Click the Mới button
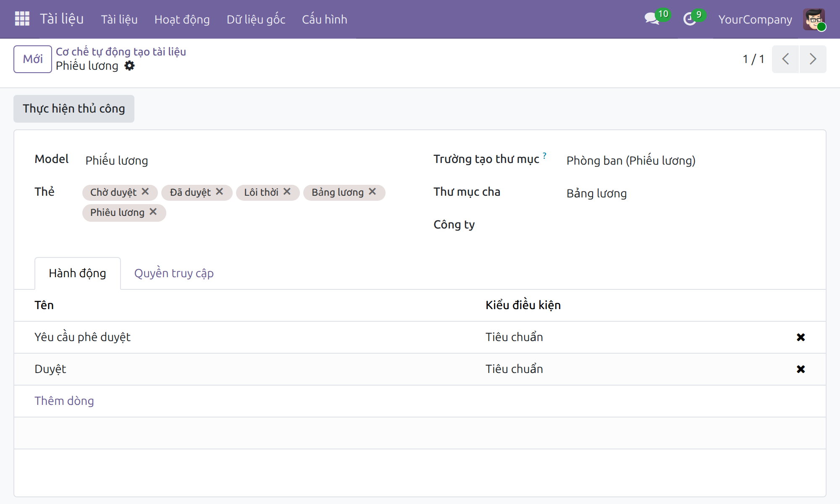 (33, 59)
